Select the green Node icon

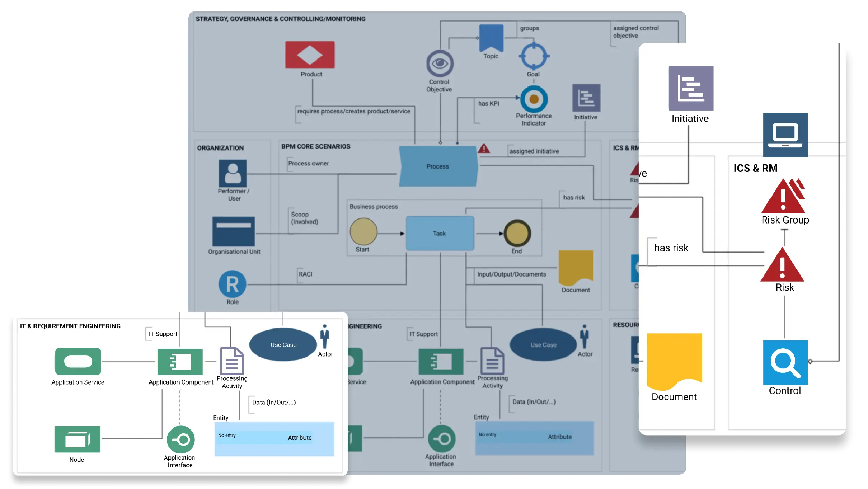click(77, 439)
